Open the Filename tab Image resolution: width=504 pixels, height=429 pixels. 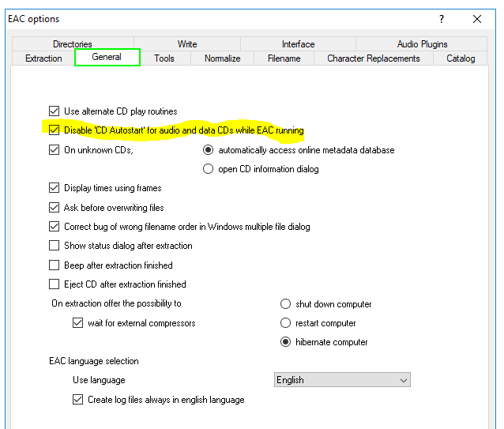pos(284,58)
